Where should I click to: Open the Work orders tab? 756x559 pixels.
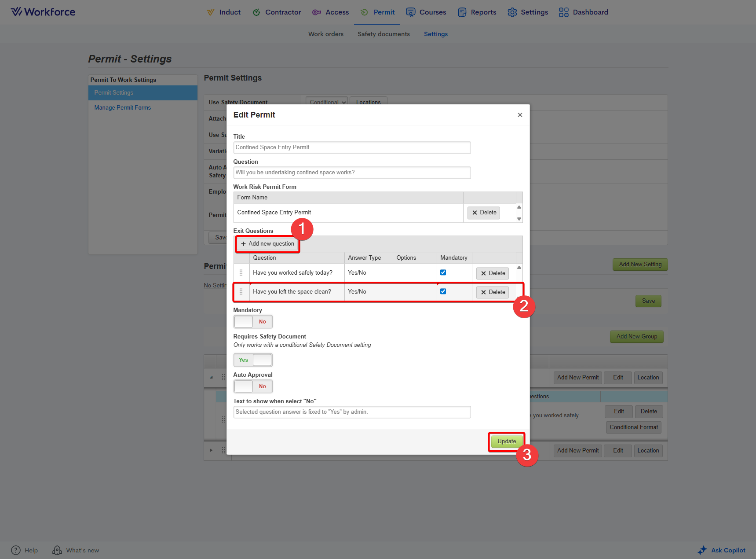[x=325, y=34]
